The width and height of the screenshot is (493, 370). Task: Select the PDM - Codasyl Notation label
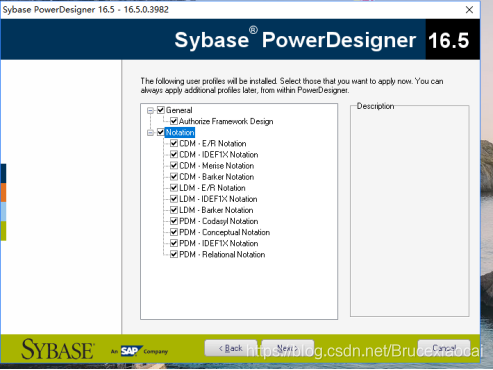click(x=219, y=221)
